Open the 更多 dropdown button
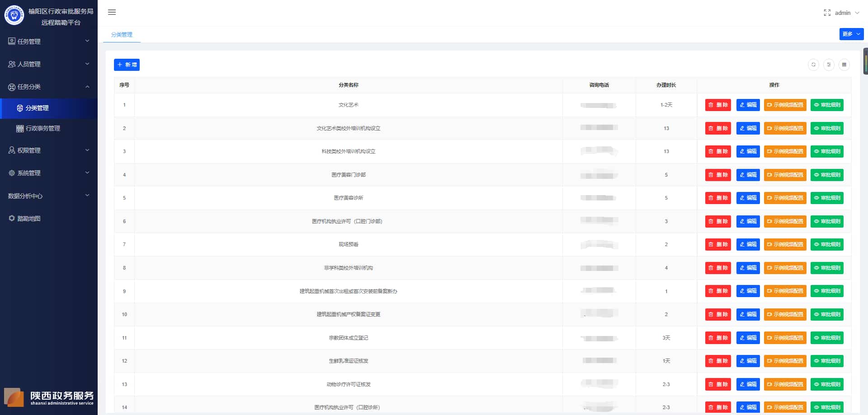868x415 pixels. coord(851,34)
